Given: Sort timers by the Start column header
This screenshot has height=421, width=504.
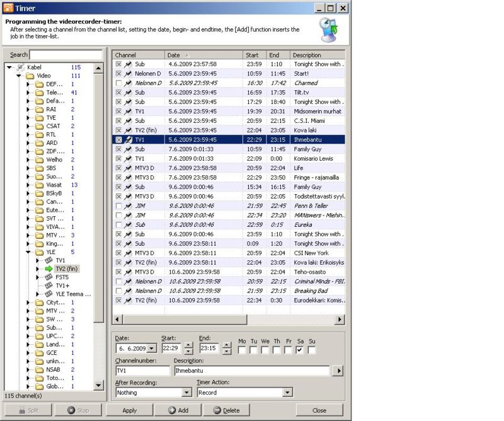Looking at the screenshot, I should click(255, 55).
